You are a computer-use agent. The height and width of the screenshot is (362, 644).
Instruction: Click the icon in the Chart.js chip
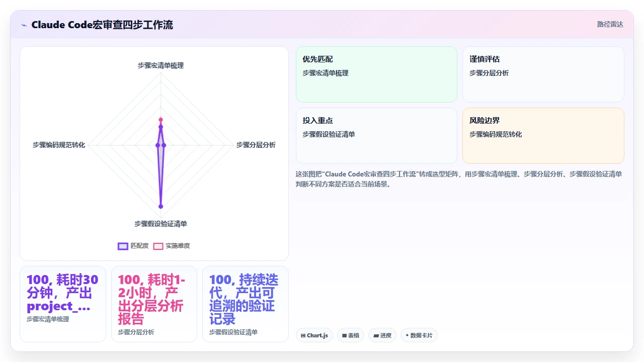(x=303, y=335)
